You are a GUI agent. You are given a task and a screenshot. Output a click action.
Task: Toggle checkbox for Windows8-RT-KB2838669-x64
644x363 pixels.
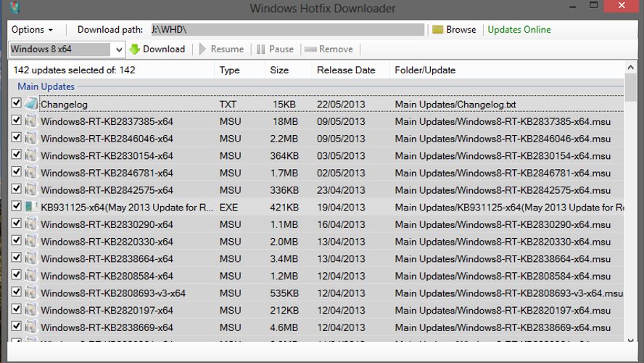(17, 326)
